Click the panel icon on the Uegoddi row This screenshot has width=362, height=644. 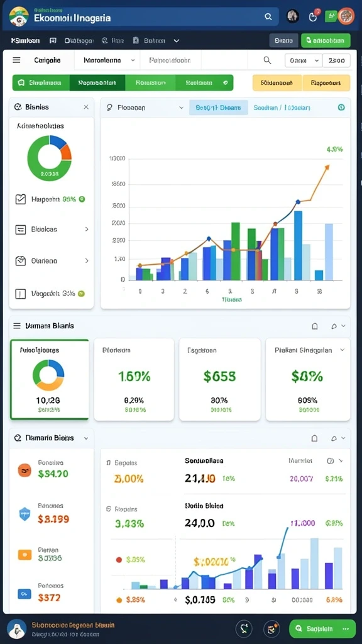pyautogui.click(x=21, y=294)
